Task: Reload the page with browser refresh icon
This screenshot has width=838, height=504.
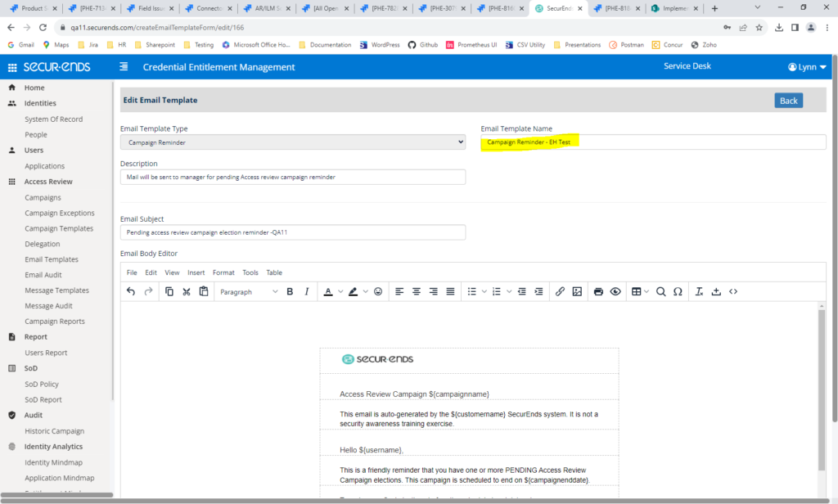Action: (x=43, y=27)
